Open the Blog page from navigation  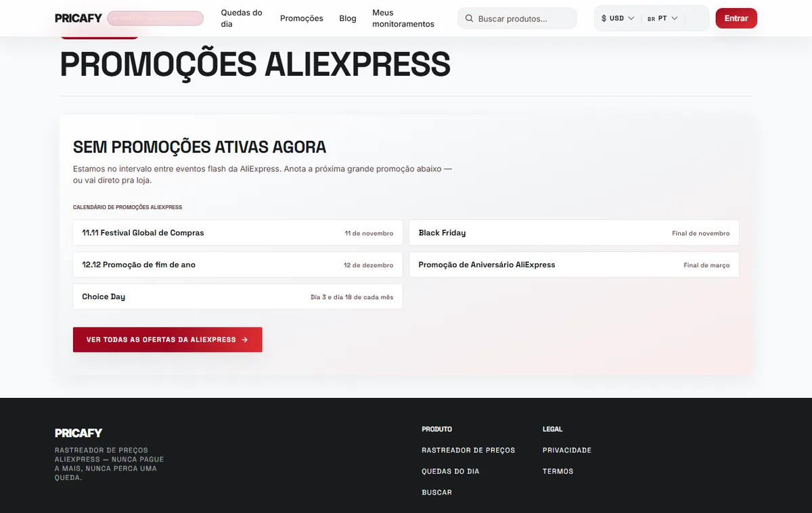coord(348,18)
